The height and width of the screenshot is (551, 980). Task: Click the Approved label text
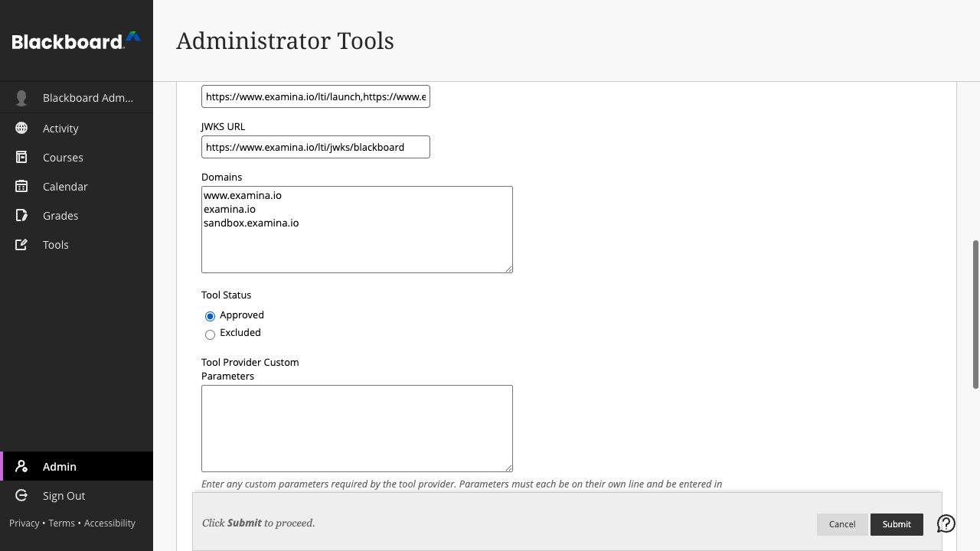(242, 315)
